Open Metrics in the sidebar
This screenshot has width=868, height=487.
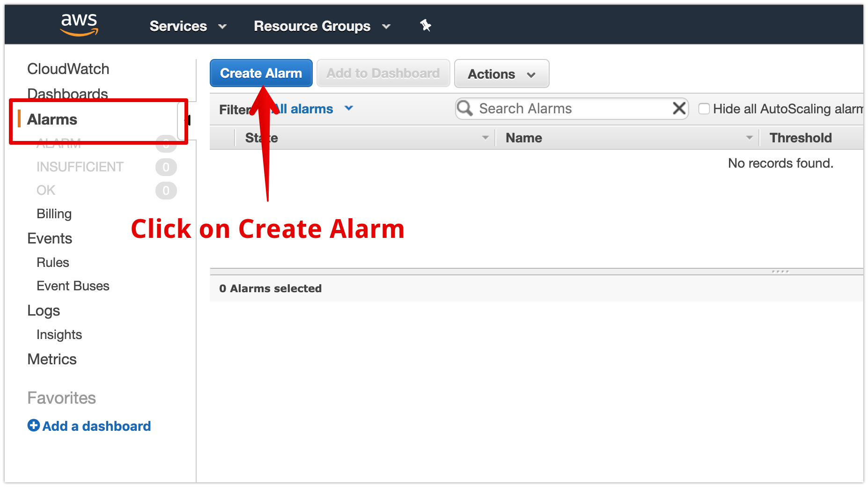coord(52,359)
